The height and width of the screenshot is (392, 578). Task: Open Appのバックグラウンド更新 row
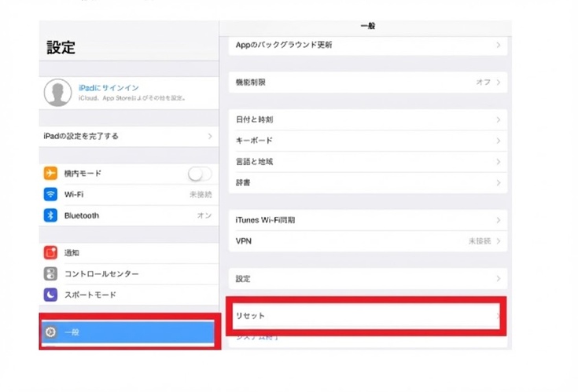368,46
